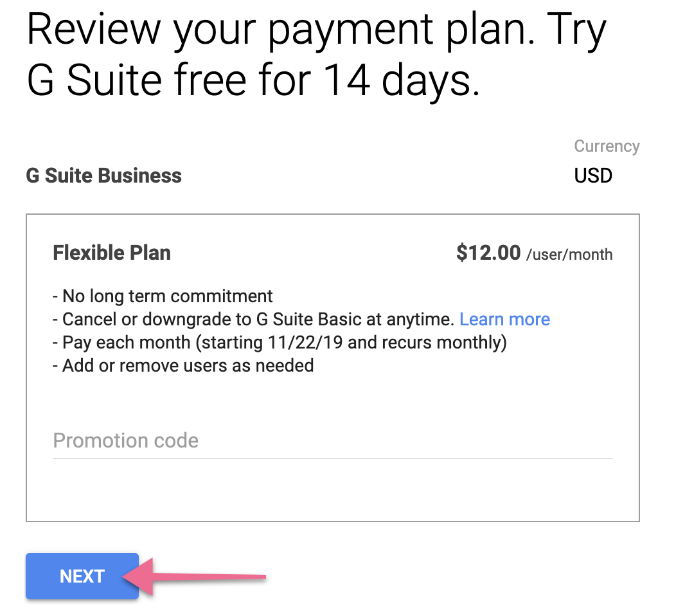Image resolution: width=676 pixels, height=616 pixels.
Task: Select the G Suite Business label
Action: [x=103, y=176]
